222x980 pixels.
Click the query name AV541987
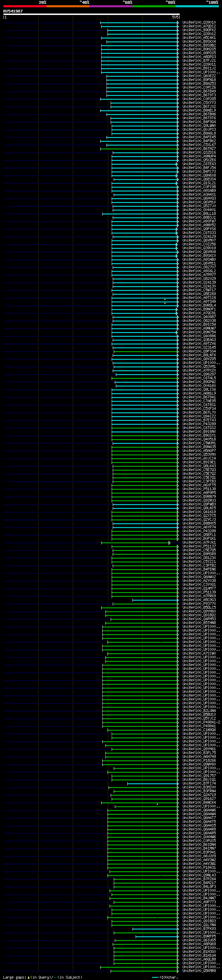pyautogui.click(x=13, y=11)
